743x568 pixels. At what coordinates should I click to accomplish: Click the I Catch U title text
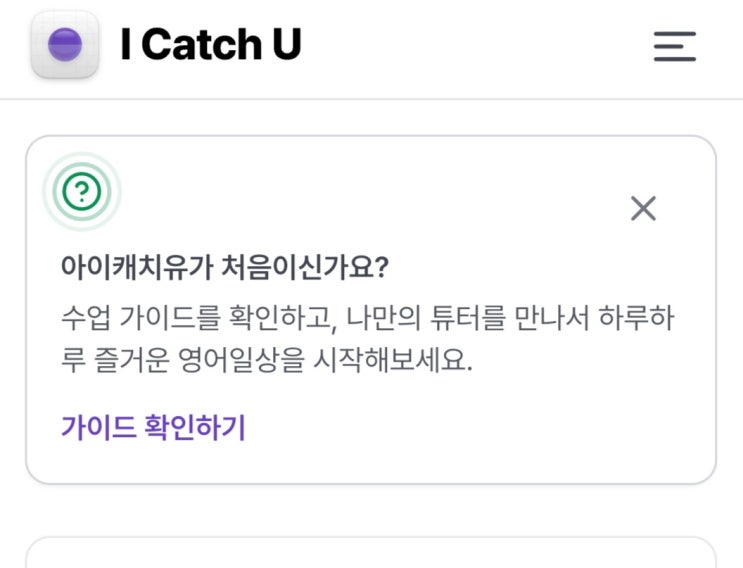coord(210,45)
